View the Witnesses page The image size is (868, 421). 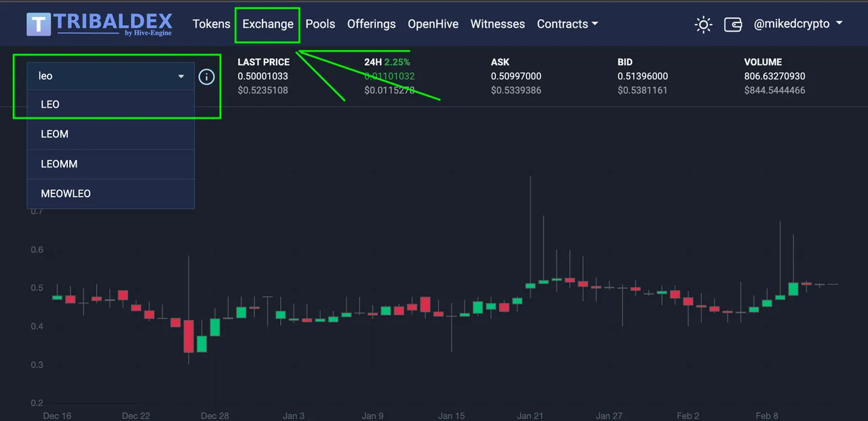[x=498, y=24]
